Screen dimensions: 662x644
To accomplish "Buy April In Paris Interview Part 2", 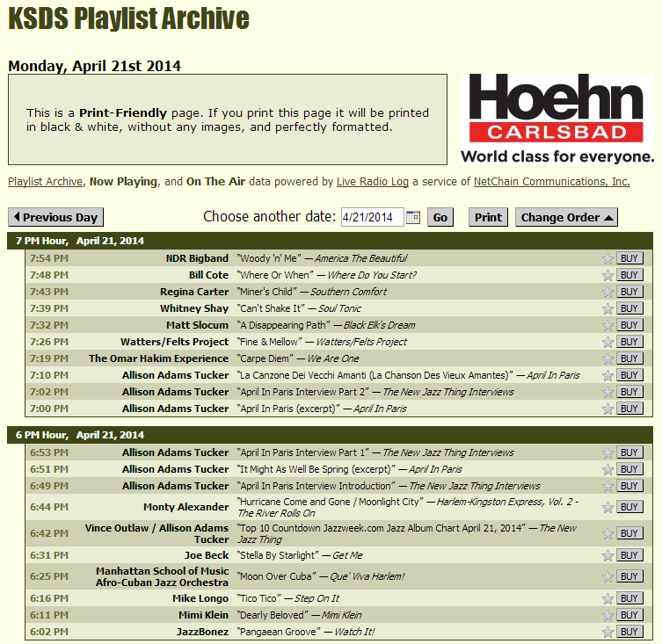I will [x=629, y=392].
